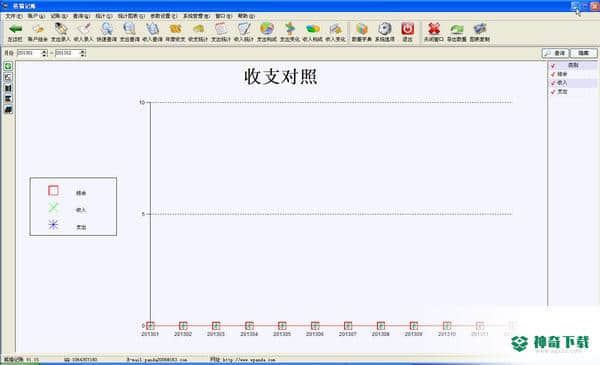
Task: Click the green arrow 左边栏 toolbar icon
Action: (15, 32)
